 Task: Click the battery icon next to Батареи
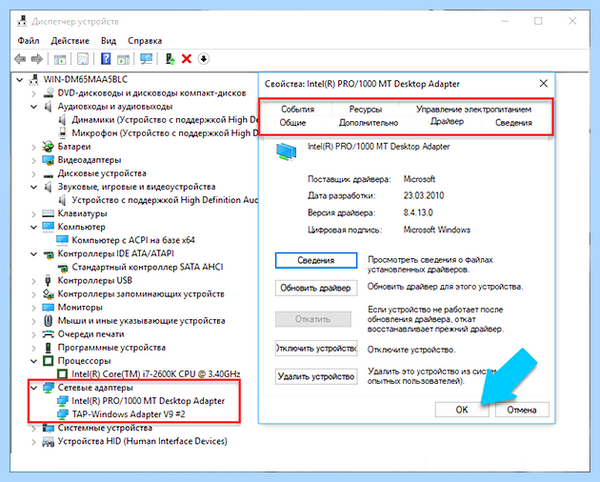[x=48, y=147]
